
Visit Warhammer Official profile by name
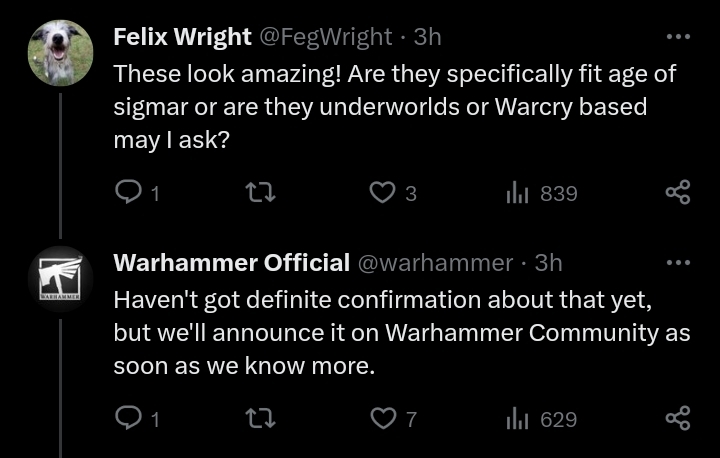231,263
